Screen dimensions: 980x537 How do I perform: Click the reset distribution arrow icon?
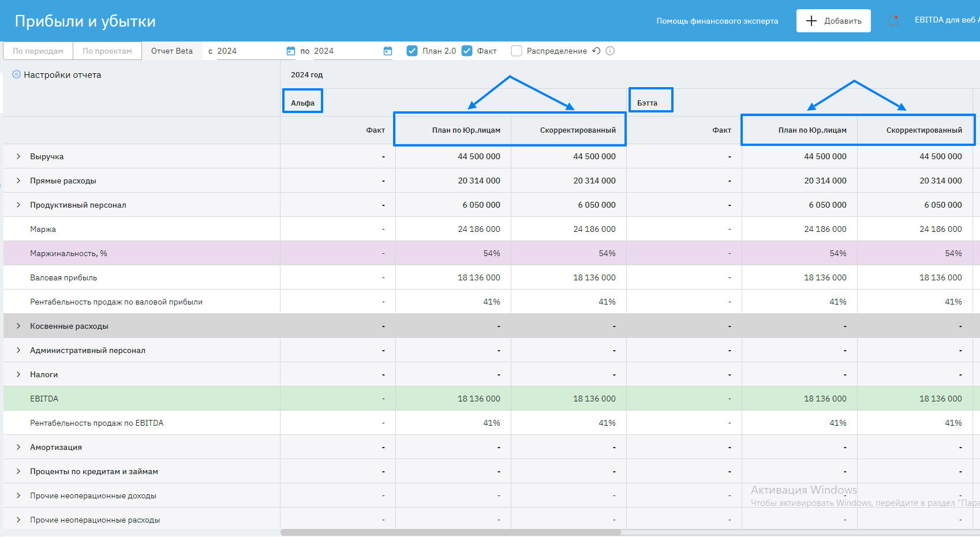[x=596, y=51]
